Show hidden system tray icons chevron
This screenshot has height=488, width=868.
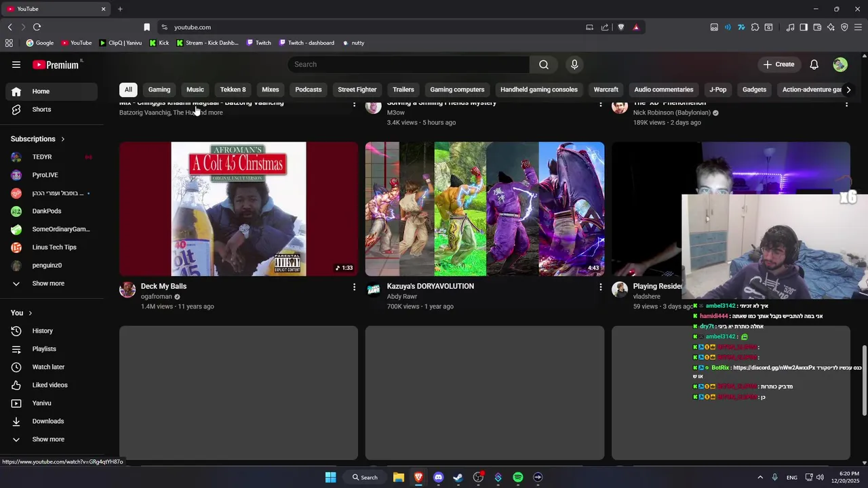760,477
